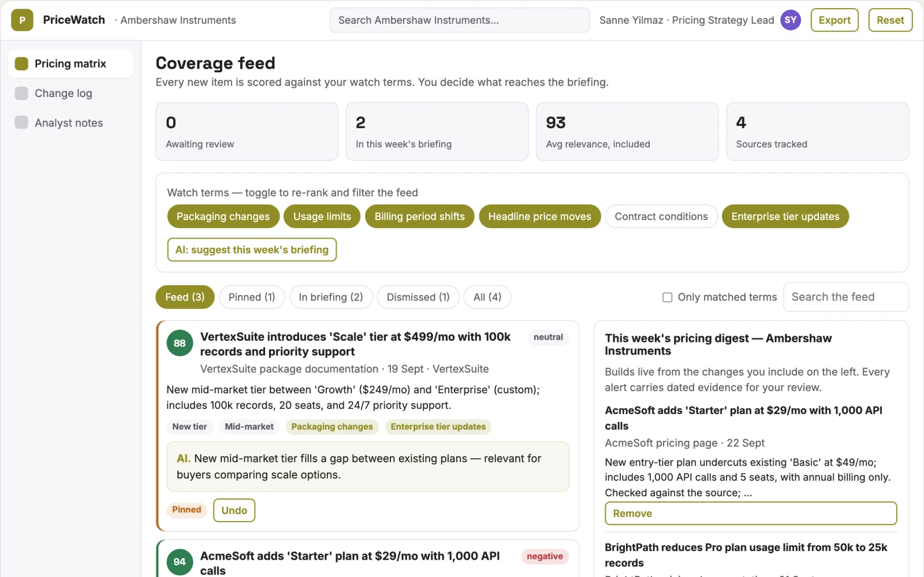Open the Pricing matrix page
The height and width of the screenshot is (577, 924).
[70, 64]
